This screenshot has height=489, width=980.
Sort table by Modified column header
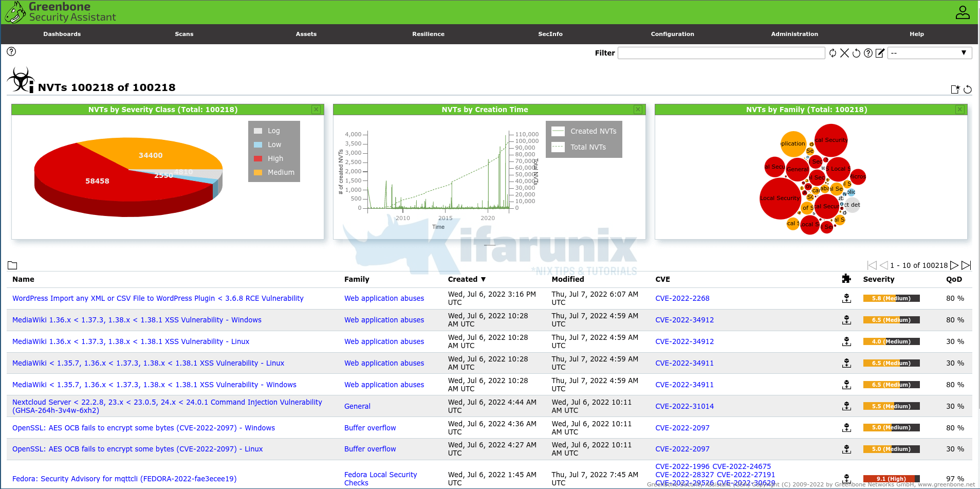(568, 279)
